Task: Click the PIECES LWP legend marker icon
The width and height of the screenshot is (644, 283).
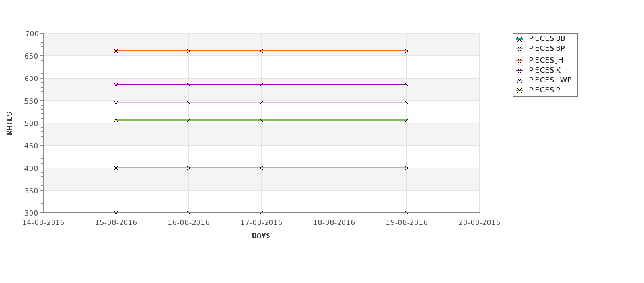Action: 520,80
